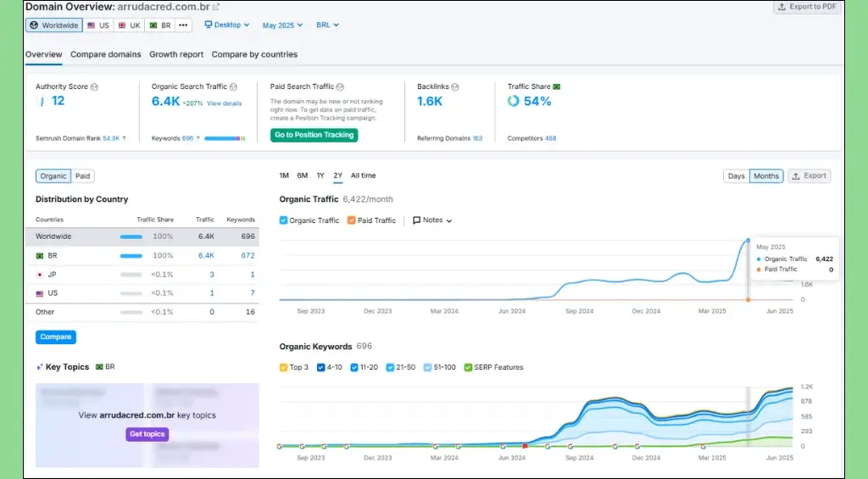Switch chart granularity to Days
This screenshot has width=868, height=479.
pos(737,176)
